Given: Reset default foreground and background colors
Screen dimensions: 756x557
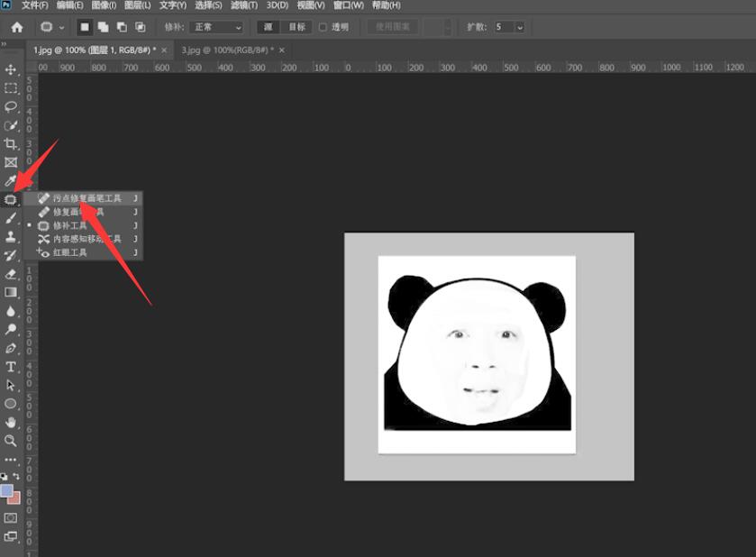Looking at the screenshot, I should 4,477.
